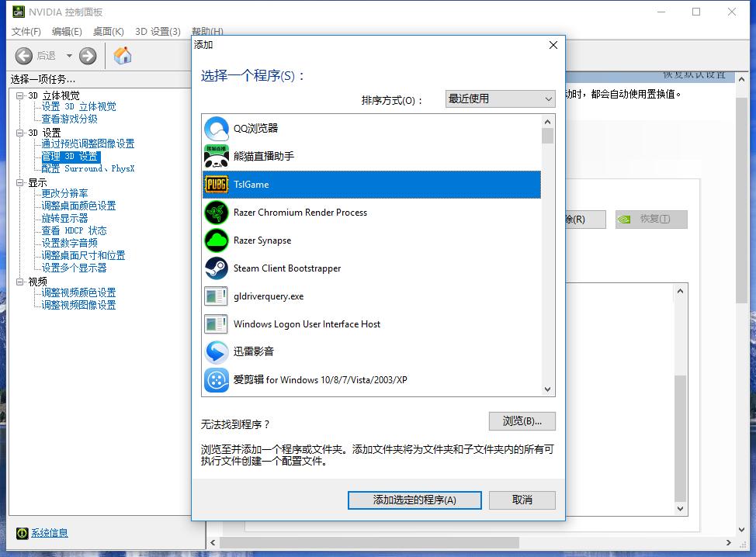Select TslGame text in the program list
Image resolution: width=756 pixels, height=557 pixels.
(251, 185)
